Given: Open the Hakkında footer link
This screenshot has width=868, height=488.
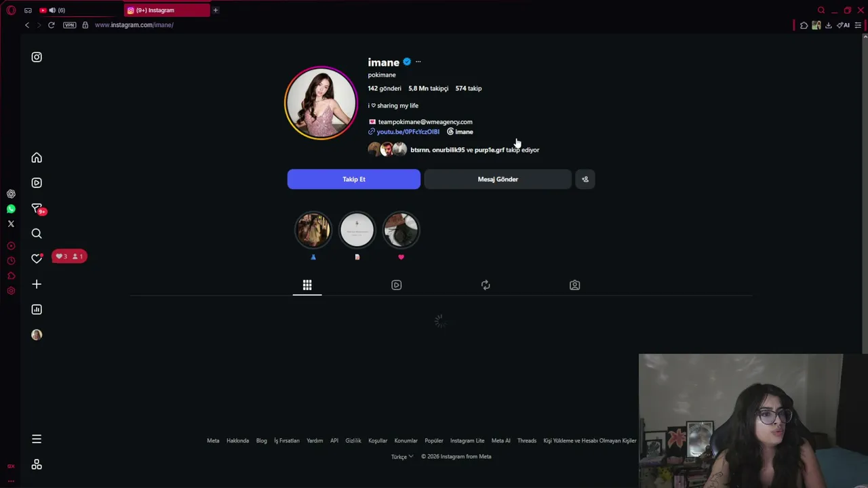Looking at the screenshot, I should pos(237,441).
